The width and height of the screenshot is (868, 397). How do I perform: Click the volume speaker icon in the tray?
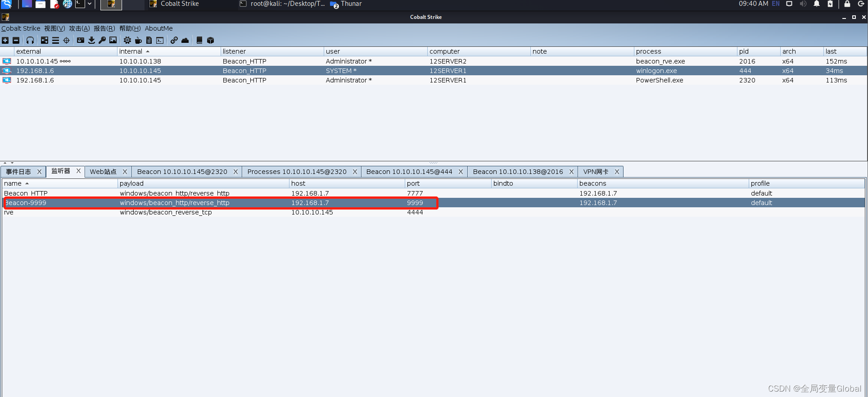click(x=803, y=4)
